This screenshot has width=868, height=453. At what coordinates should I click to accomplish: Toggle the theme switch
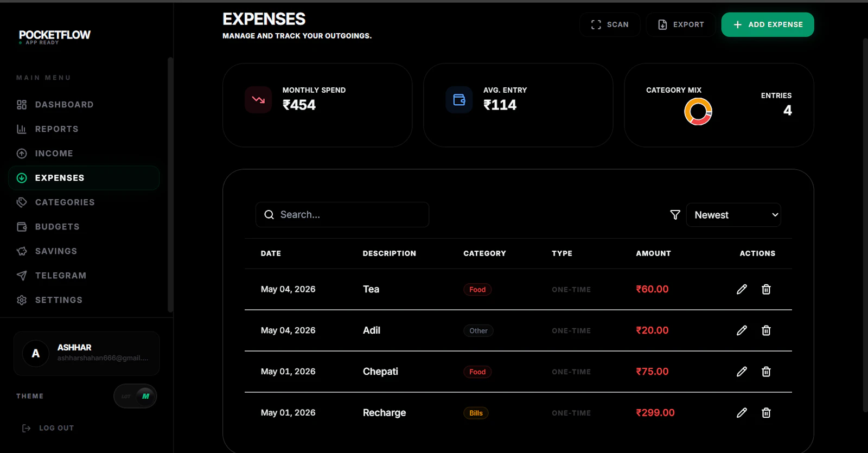pyautogui.click(x=135, y=396)
